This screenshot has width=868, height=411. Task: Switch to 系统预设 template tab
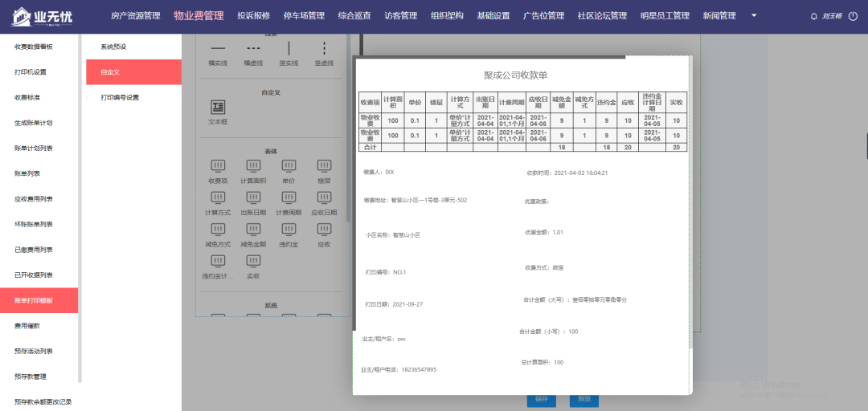(x=133, y=47)
